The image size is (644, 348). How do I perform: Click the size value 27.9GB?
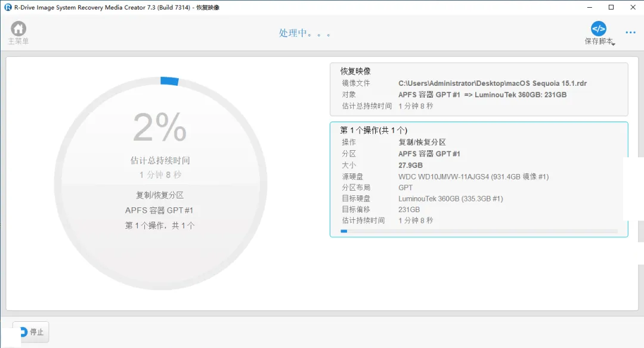click(x=410, y=166)
